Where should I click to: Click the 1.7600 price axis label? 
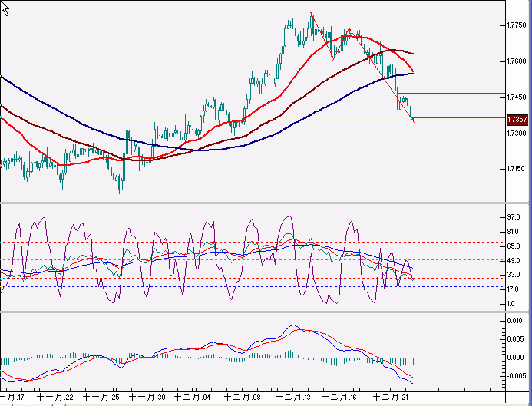point(517,61)
